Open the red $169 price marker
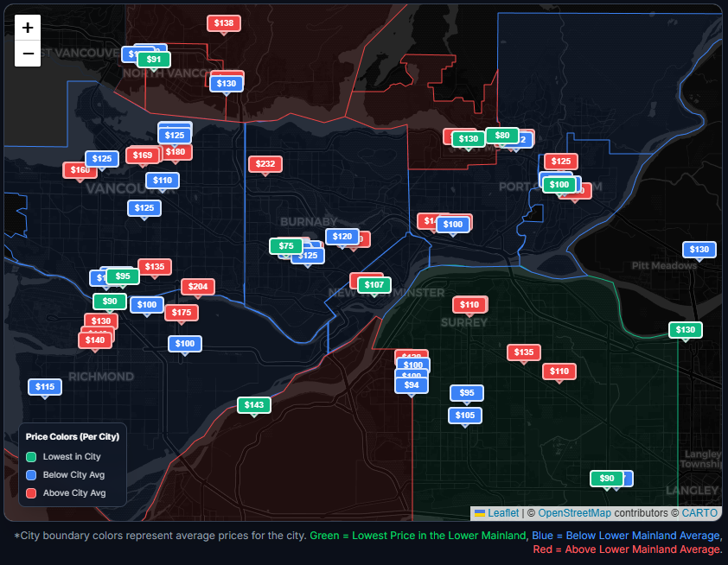728x565 pixels. click(x=143, y=156)
